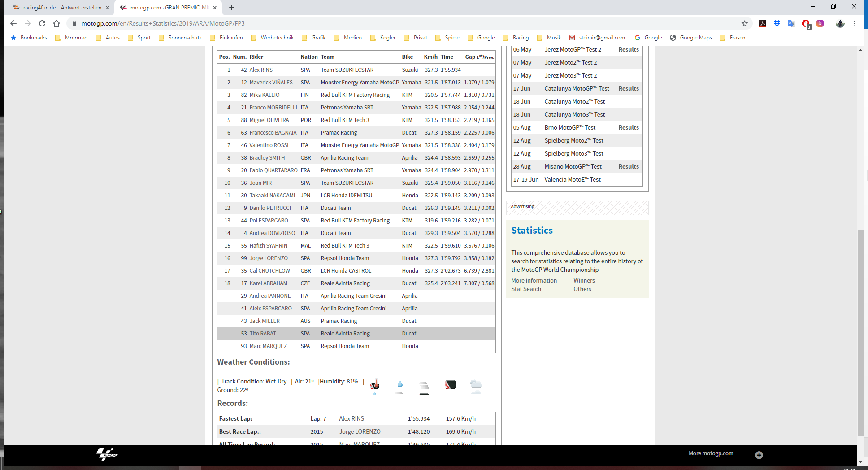Click the Adobe Acrobat extension icon
Screen dimensions: 868x470
pyautogui.click(x=762, y=23)
